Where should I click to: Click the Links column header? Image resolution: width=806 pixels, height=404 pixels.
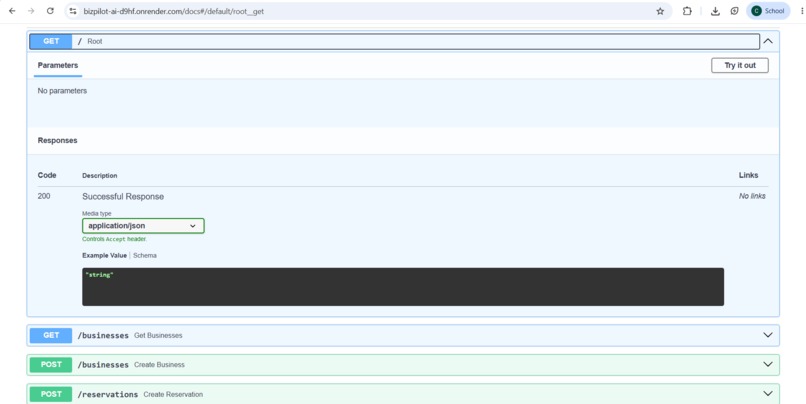pos(748,175)
